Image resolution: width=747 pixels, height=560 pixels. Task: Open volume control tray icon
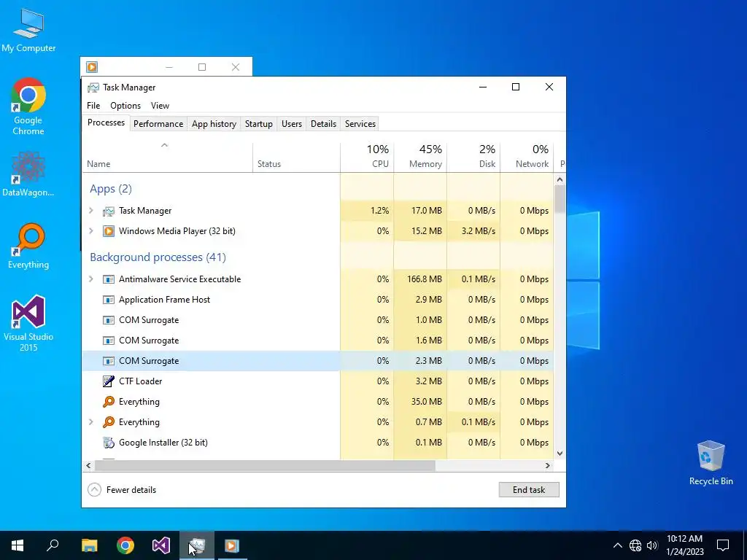point(652,545)
